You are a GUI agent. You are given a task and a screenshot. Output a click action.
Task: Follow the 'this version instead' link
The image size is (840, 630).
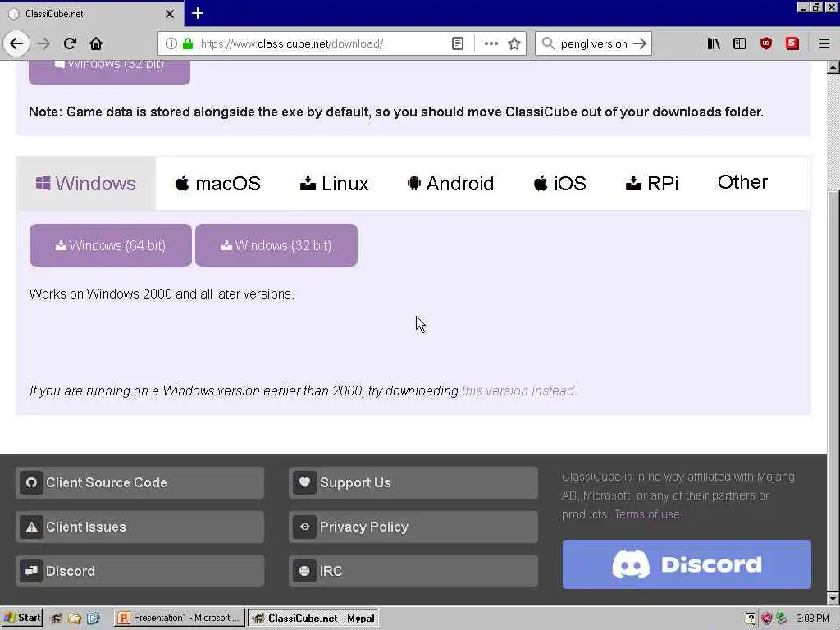pyautogui.click(x=518, y=391)
